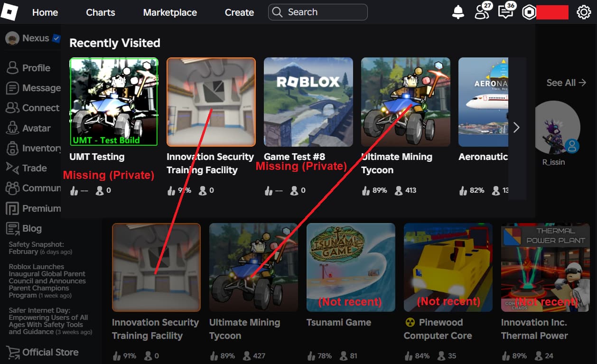
Task: Open Innovation Inc. Thermal Power thumbnail
Action: pos(545,267)
